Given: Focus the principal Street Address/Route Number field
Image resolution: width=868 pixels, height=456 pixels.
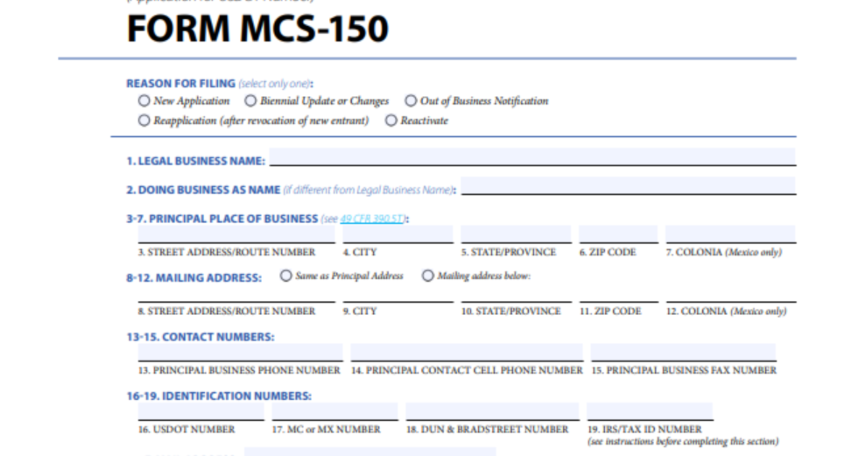Looking at the screenshot, I should coord(236,235).
